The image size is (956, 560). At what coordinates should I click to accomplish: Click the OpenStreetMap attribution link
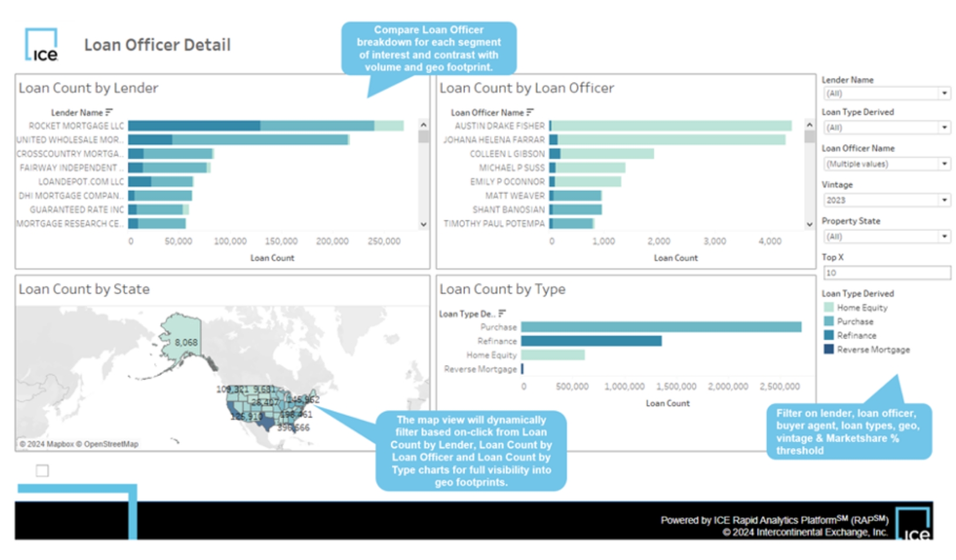point(107,444)
